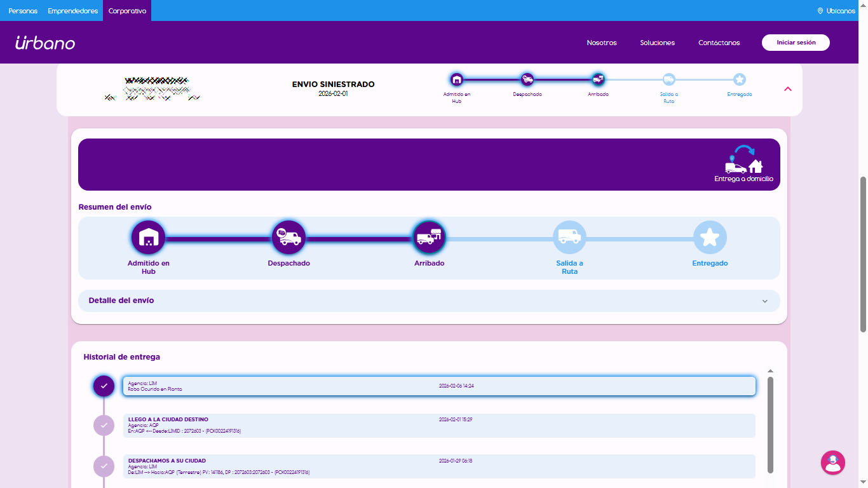Open the Nosotros menu item

(602, 43)
